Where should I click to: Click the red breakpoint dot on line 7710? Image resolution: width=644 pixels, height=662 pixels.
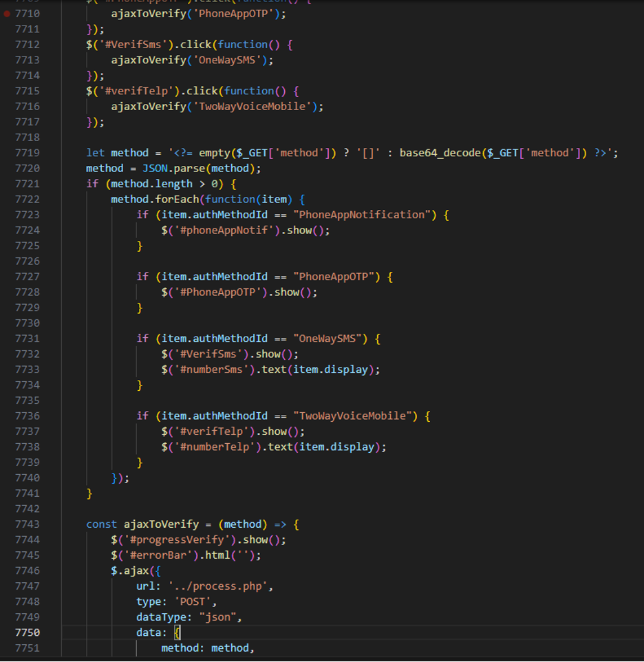tap(7, 13)
